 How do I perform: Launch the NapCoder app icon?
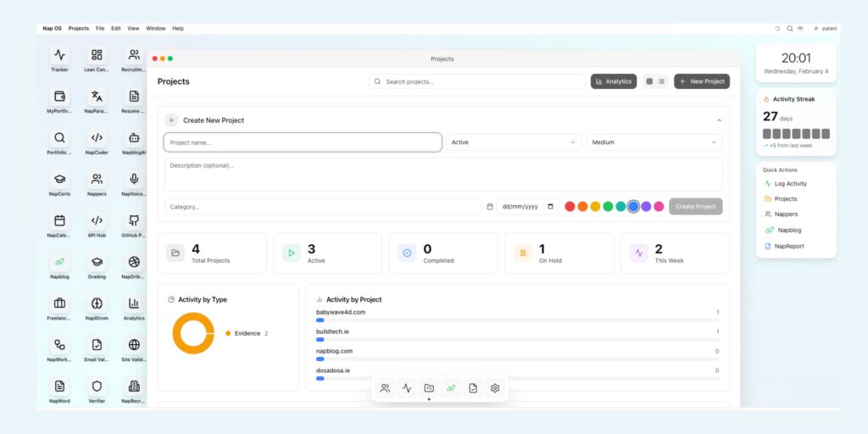point(97,138)
